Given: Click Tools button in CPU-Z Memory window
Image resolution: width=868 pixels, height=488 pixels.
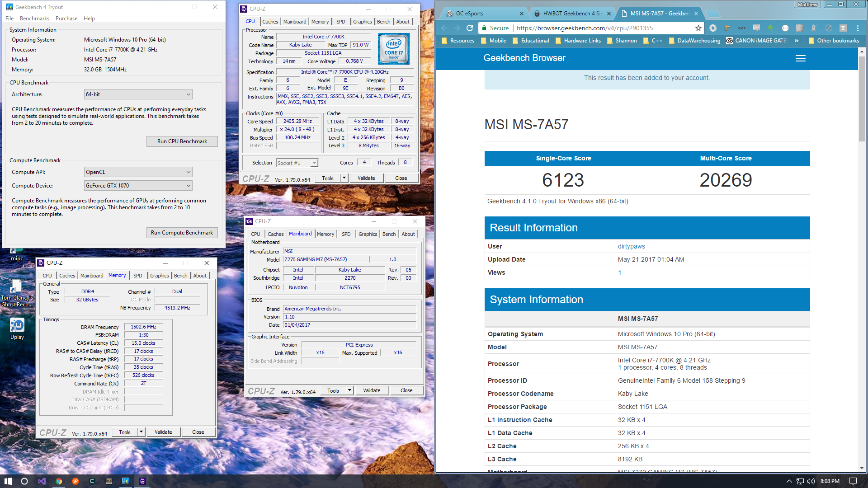Looking at the screenshot, I should coord(125,432).
